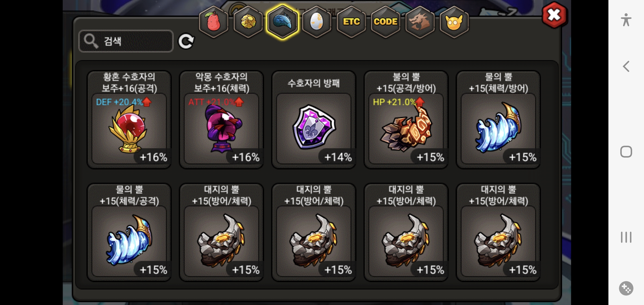Screen dimensions: 644x305
Task: Select 물의 뿔 +15(체력/공격) water horn
Action: pyautogui.click(x=129, y=232)
